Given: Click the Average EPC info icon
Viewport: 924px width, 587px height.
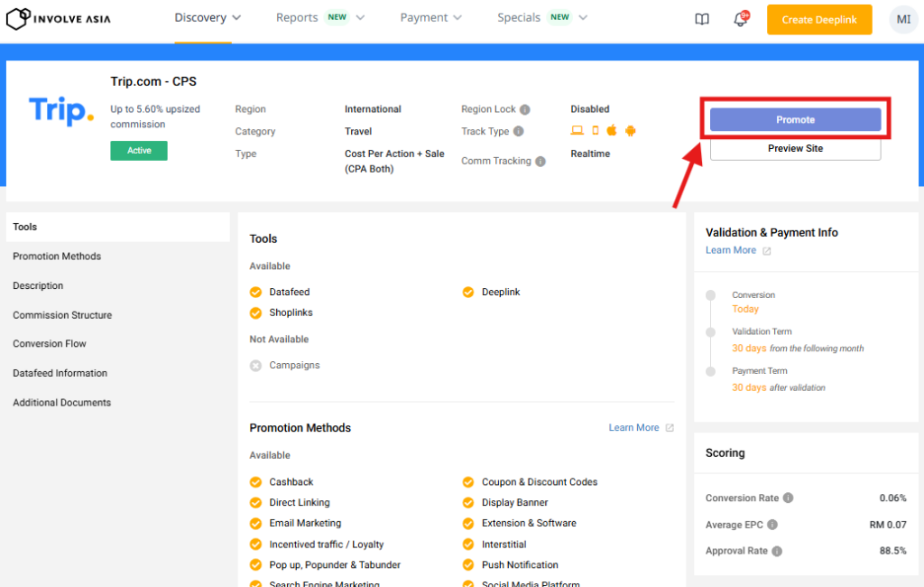Looking at the screenshot, I should (x=772, y=525).
